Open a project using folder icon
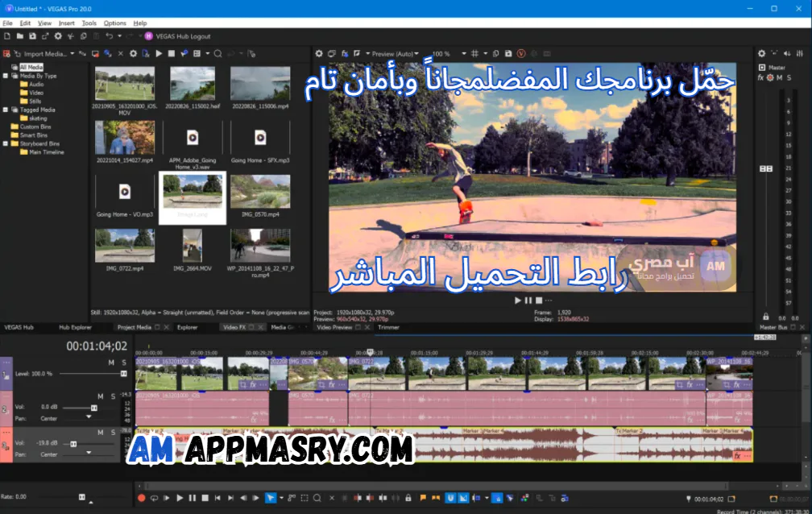 (x=19, y=36)
